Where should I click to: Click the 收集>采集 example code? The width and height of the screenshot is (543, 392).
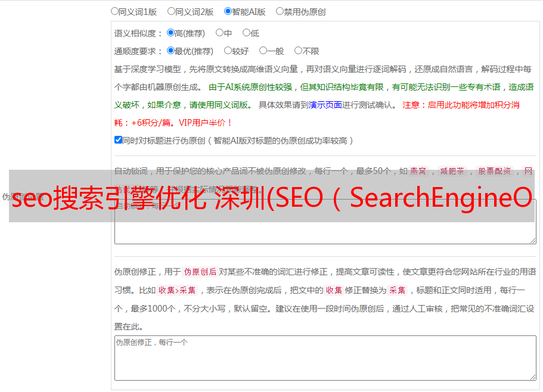pos(177,290)
